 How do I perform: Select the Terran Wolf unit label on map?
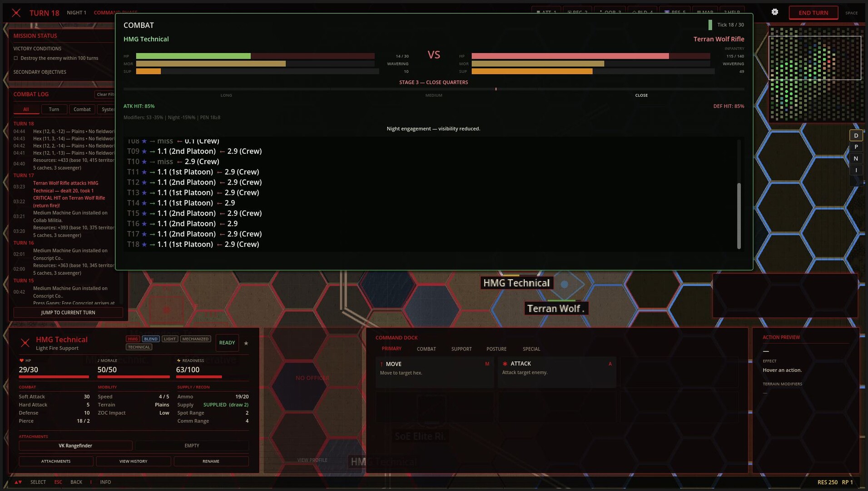[556, 309]
